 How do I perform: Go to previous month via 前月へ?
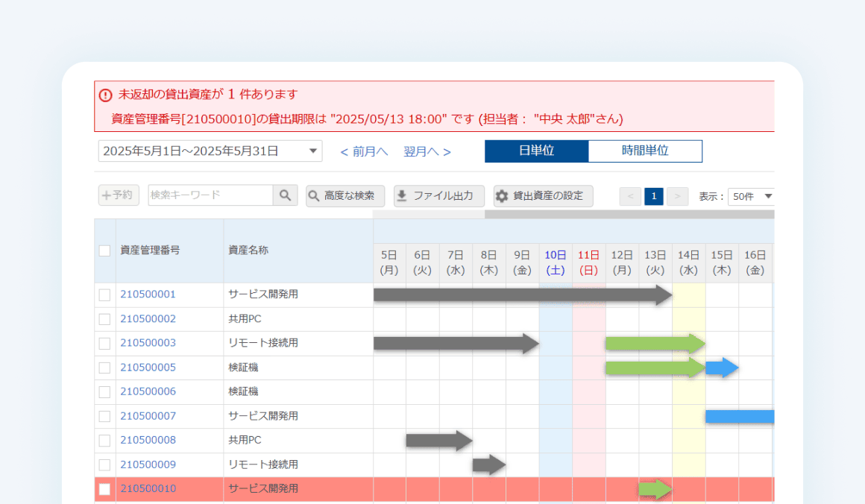pyautogui.click(x=364, y=151)
